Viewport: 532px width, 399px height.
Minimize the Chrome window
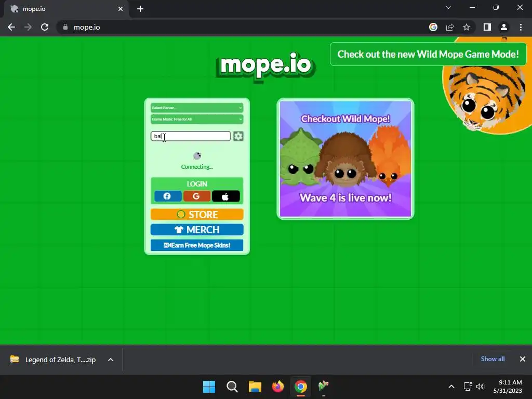(x=472, y=7)
